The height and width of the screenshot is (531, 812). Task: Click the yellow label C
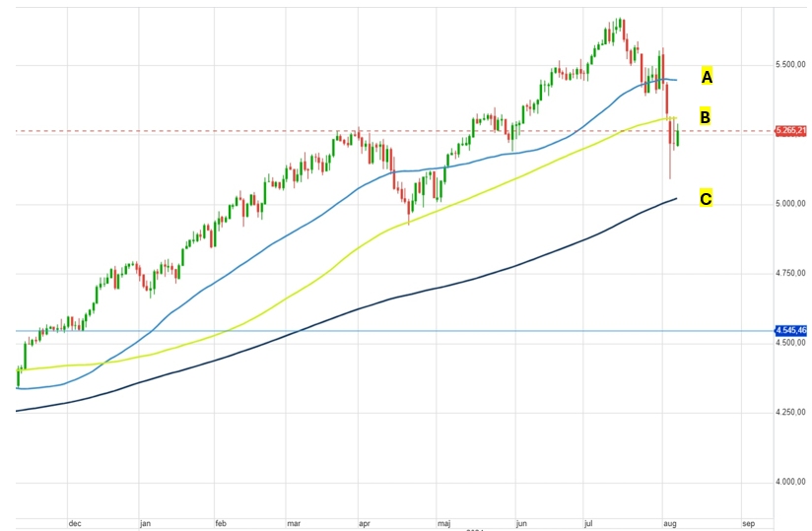pyautogui.click(x=706, y=199)
